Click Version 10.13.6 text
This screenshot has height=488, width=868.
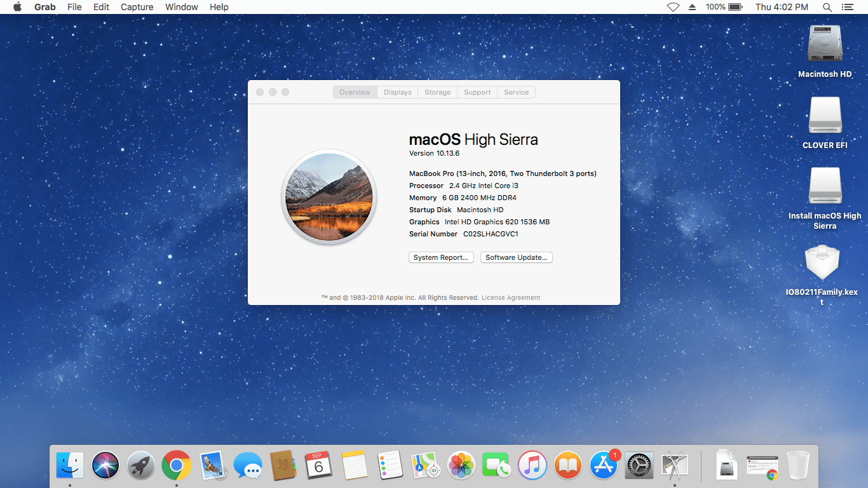coord(434,153)
